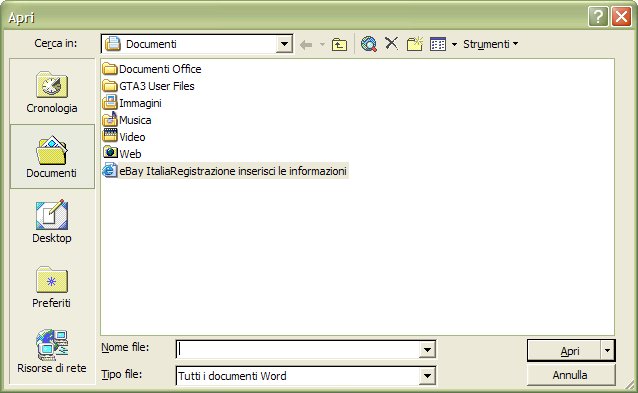Click the Musica folder icon

point(110,120)
